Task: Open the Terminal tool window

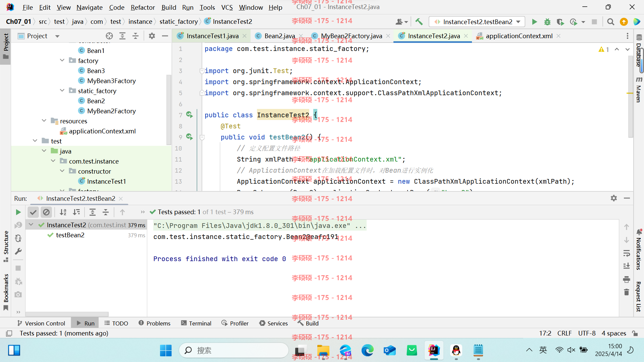Action: tap(196, 323)
